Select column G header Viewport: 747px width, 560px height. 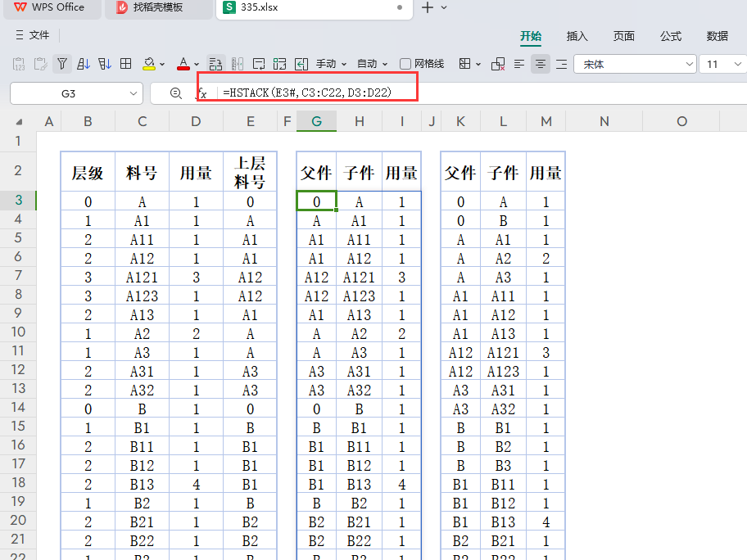[316, 121]
